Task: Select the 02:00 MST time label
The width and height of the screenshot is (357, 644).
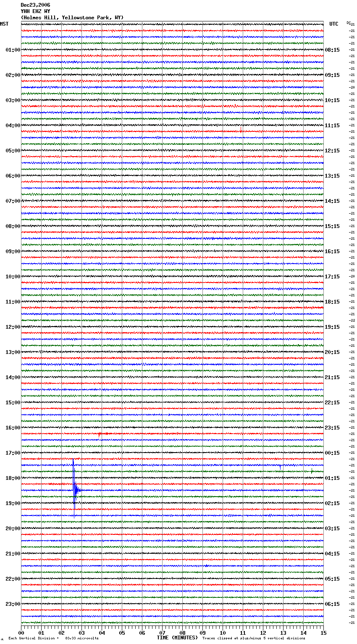Action: (13, 75)
